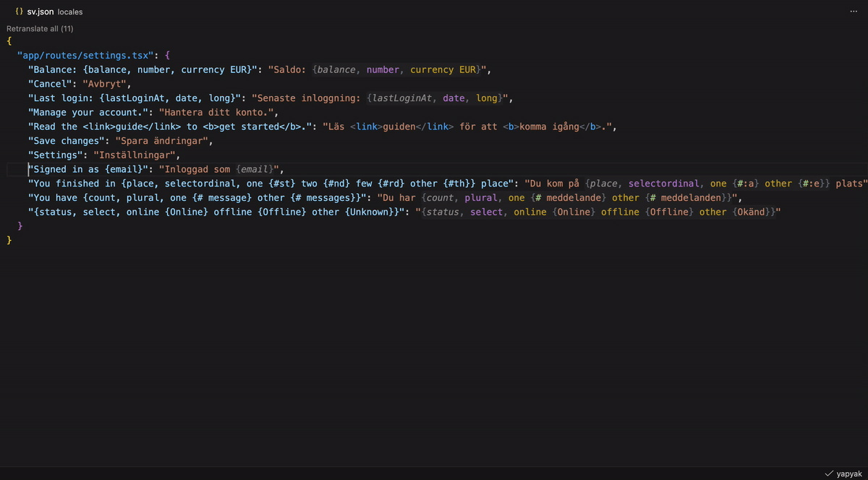Click the final closing brace of the file
This screenshot has height=480, width=868.
tap(9, 240)
